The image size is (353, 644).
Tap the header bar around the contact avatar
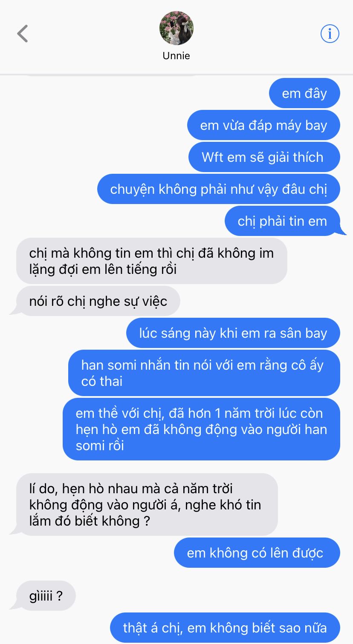176,37
